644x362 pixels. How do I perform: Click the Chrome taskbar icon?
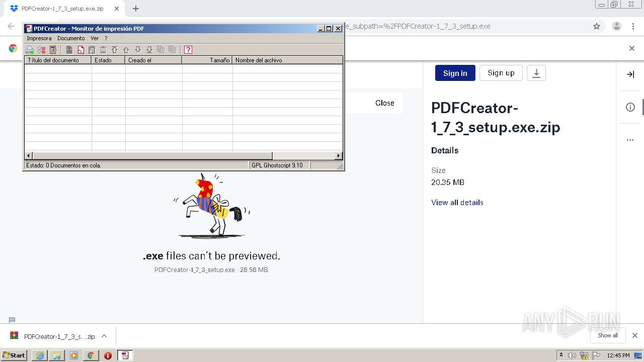click(x=91, y=355)
